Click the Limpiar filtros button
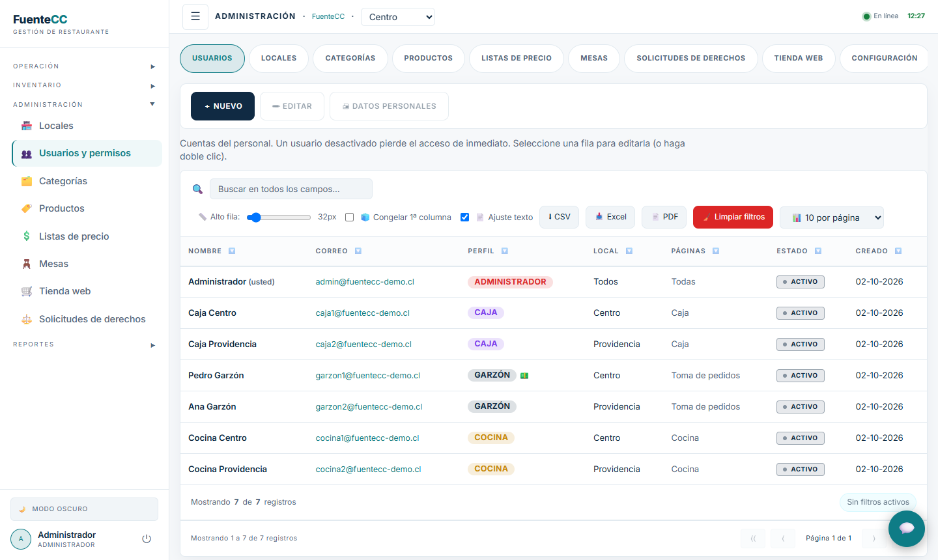 (x=733, y=217)
